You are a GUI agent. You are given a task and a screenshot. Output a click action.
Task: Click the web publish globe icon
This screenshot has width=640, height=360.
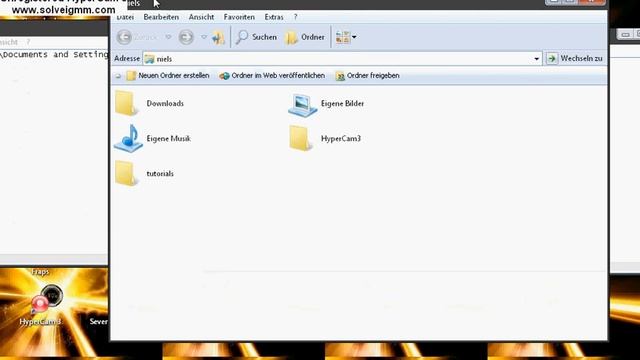(x=224, y=76)
